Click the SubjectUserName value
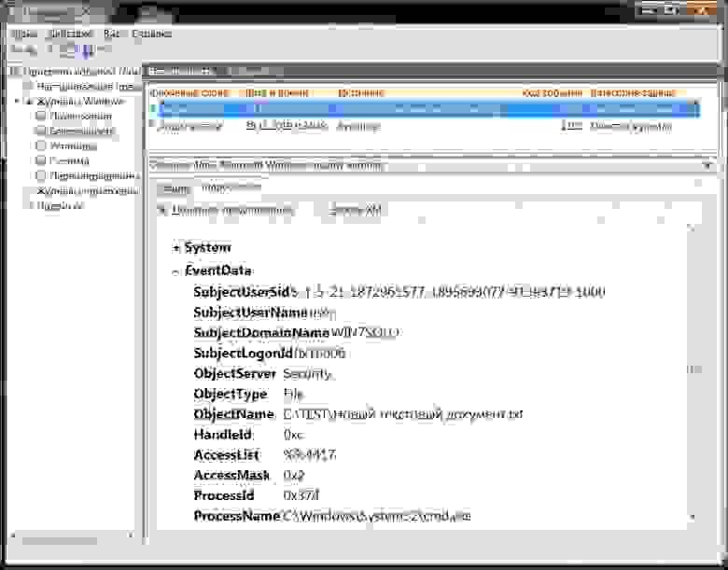This screenshot has height=570, width=728. coord(321,313)
